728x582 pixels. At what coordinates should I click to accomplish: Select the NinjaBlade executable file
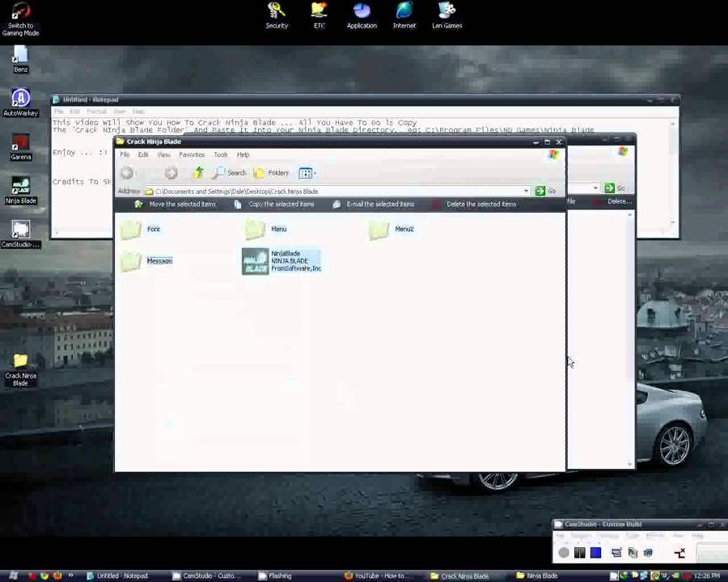click(x=281, y=261)
